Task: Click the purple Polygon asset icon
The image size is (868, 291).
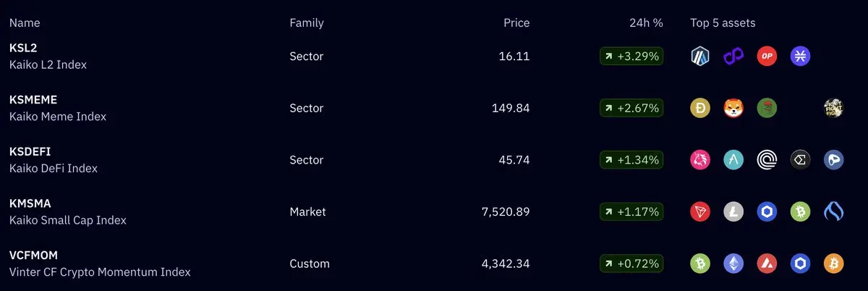Action: (x=733, y=56)
